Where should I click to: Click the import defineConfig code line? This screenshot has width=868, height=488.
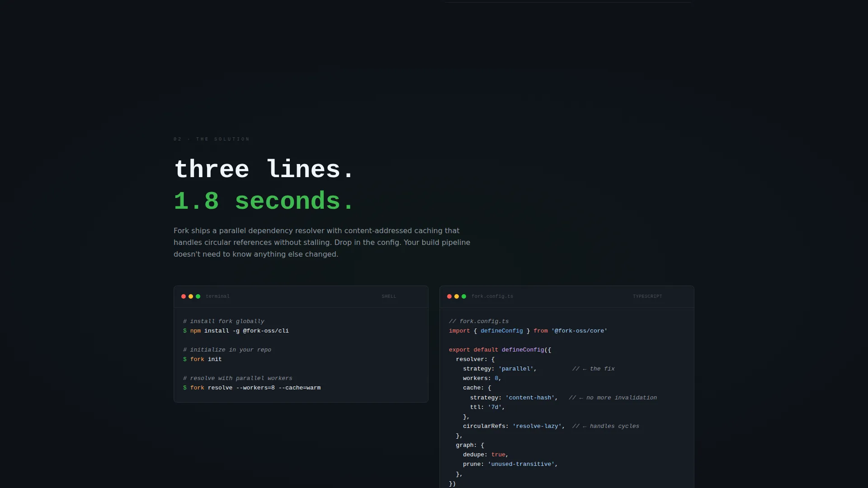coord(528,331)
